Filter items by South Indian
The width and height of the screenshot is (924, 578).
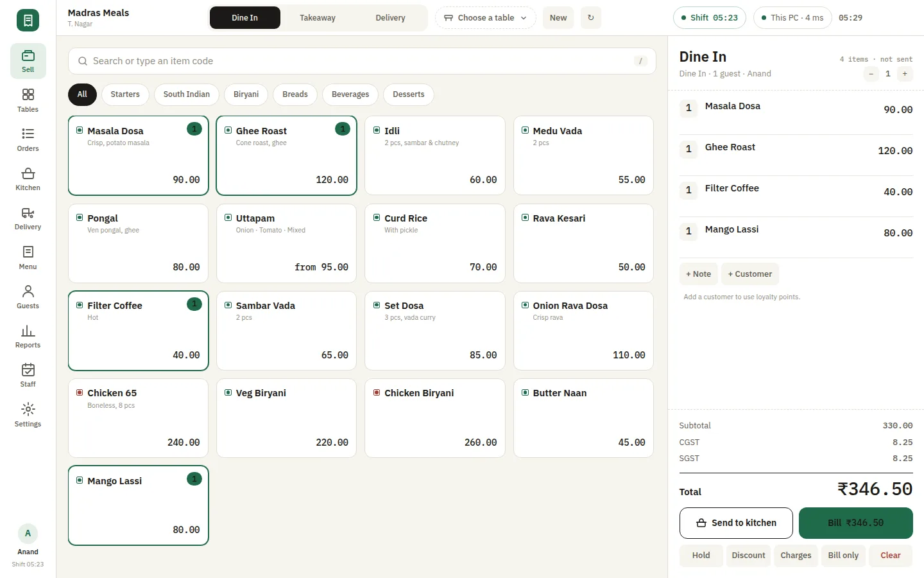[x=187, y=94]
